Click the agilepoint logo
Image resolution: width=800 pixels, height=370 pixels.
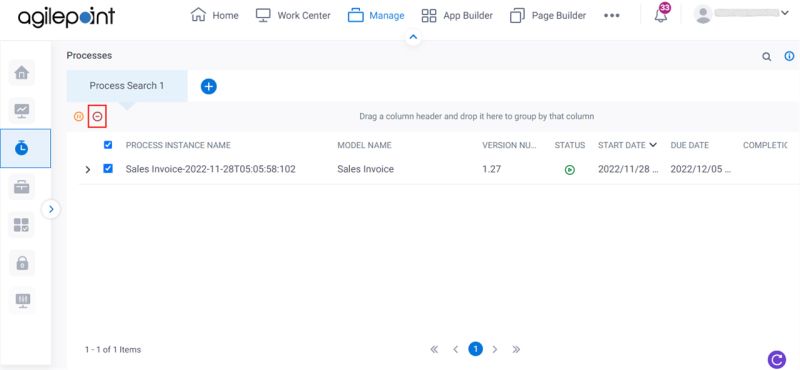tap(66, 17)
